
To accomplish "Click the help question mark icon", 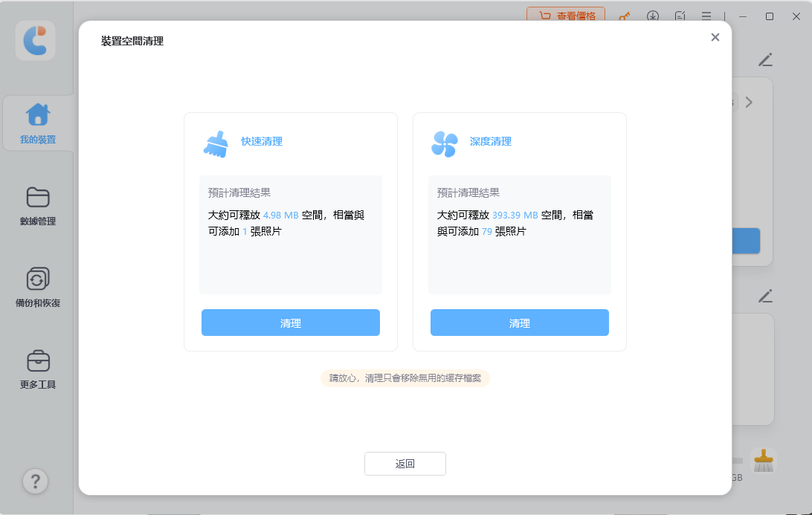I will [x=35, y=482].
